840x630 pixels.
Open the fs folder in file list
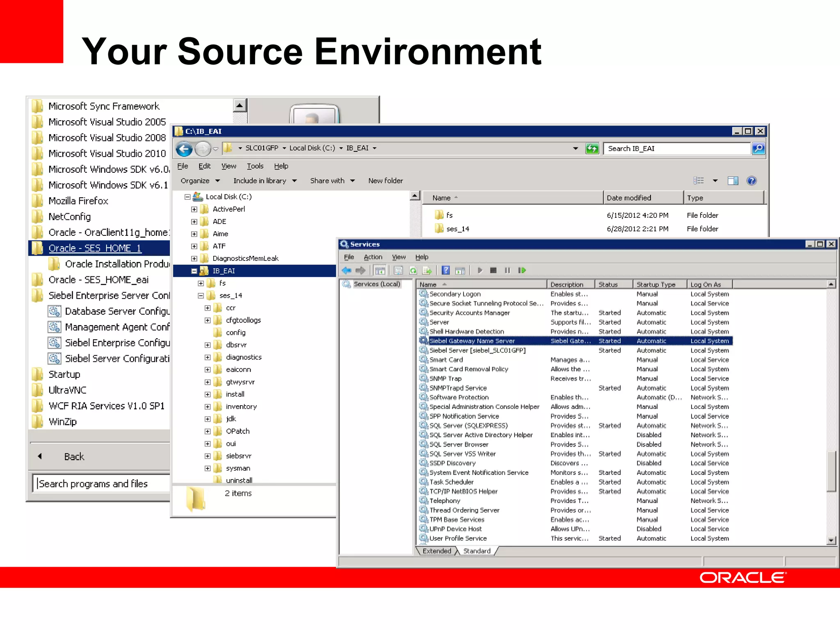click(450, 215)
